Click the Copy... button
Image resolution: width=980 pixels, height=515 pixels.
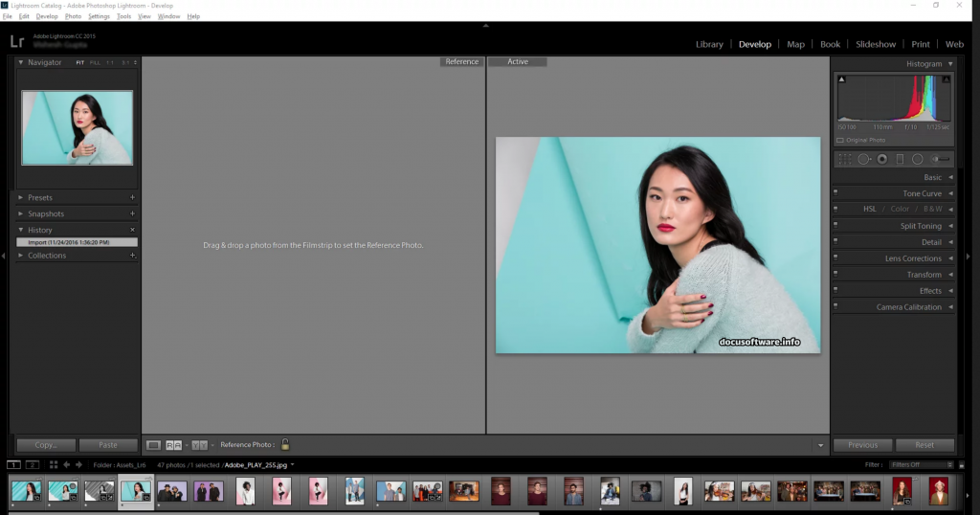pyautogui.click(x=46, y=444)
